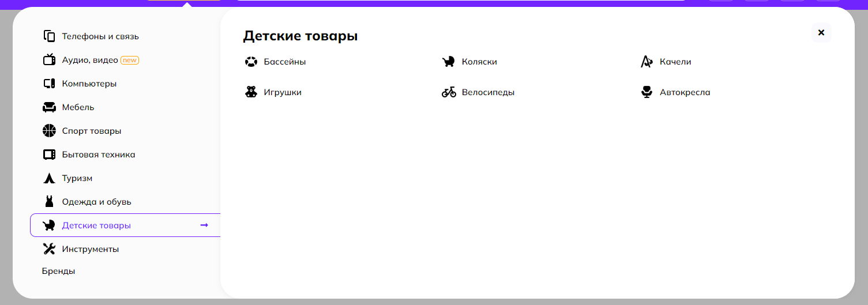Click the TV icon for Аудио, видео
868x305 pixels.
[49, 60]
